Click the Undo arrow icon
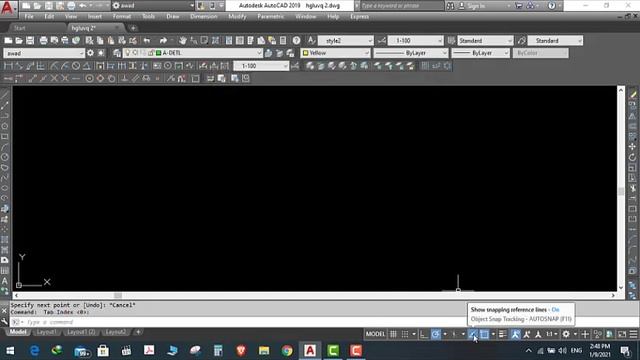This screenshot has width=640, height=360. click(147, 40)
